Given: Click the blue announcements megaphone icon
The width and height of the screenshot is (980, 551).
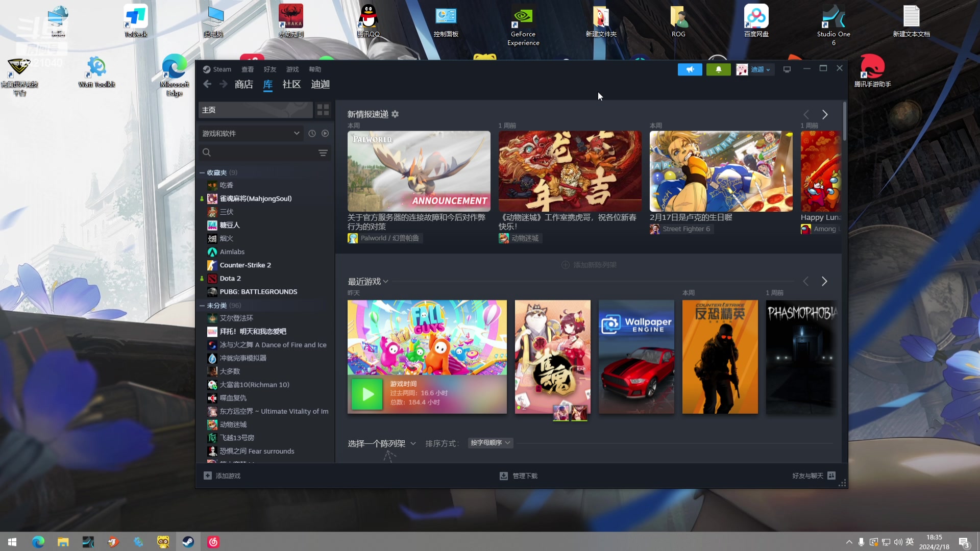Looking at the screenshot, I should 690,69.
